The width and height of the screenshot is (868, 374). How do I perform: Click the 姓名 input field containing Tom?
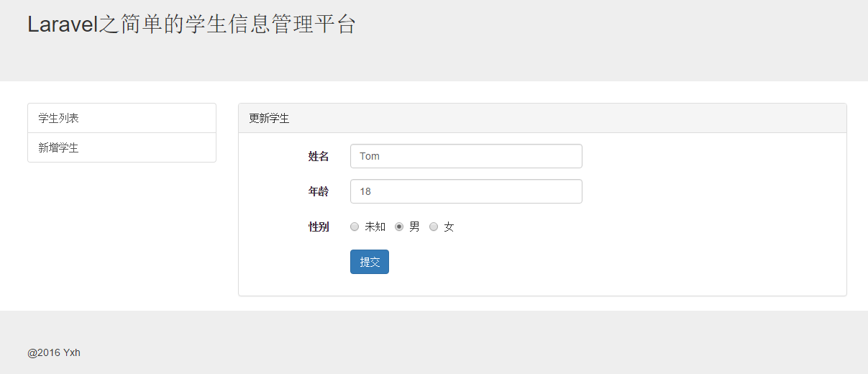(465, 156)
